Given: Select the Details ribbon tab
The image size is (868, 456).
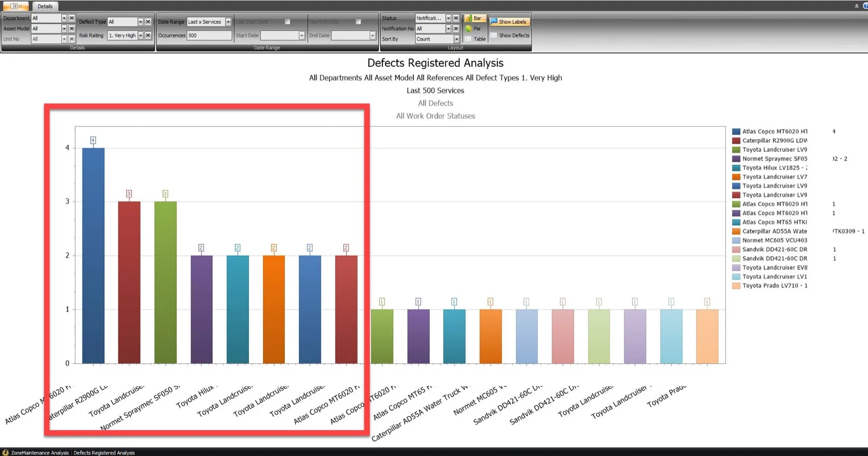Looking at the screenshot, I should tap(45, 6).
